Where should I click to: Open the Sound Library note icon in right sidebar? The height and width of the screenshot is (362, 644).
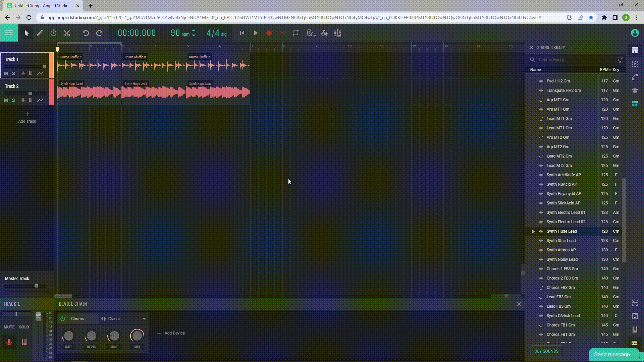coord(635,50)
